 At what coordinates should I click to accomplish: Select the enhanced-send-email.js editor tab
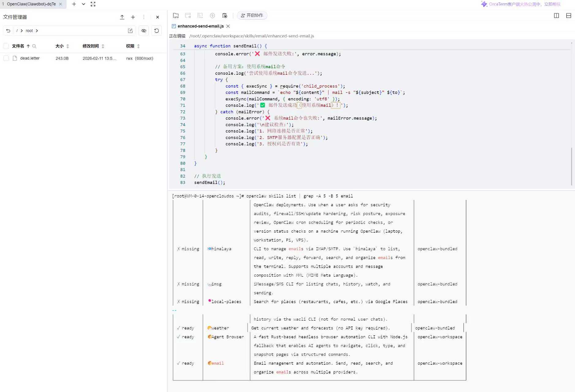coord(200,26)
